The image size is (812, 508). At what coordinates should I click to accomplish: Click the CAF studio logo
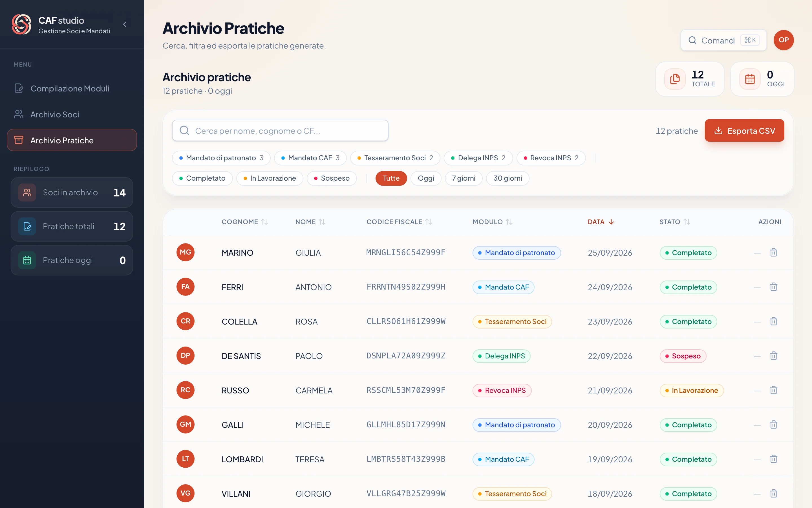point(21,24)
